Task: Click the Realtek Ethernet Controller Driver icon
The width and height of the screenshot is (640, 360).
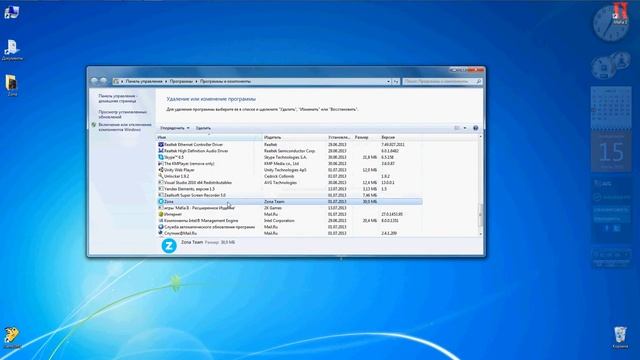Action: pos(160,144)
